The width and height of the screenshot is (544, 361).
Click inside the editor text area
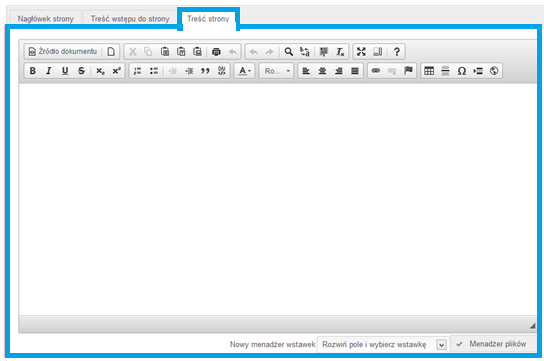[278, 199]
